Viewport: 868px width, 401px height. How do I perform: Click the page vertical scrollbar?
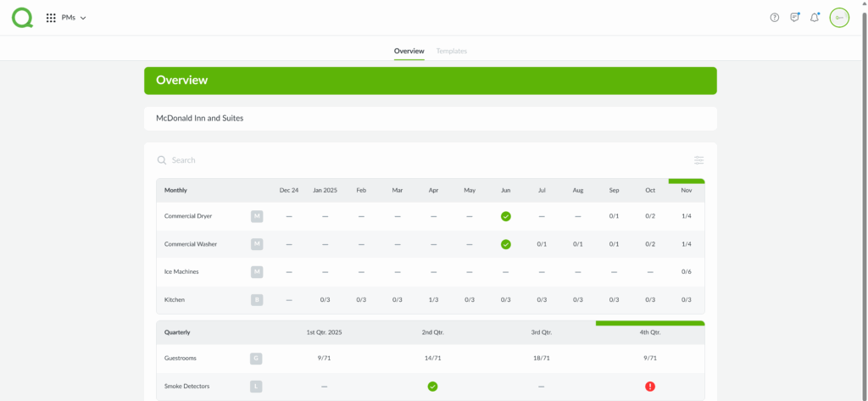coord(864,170)
